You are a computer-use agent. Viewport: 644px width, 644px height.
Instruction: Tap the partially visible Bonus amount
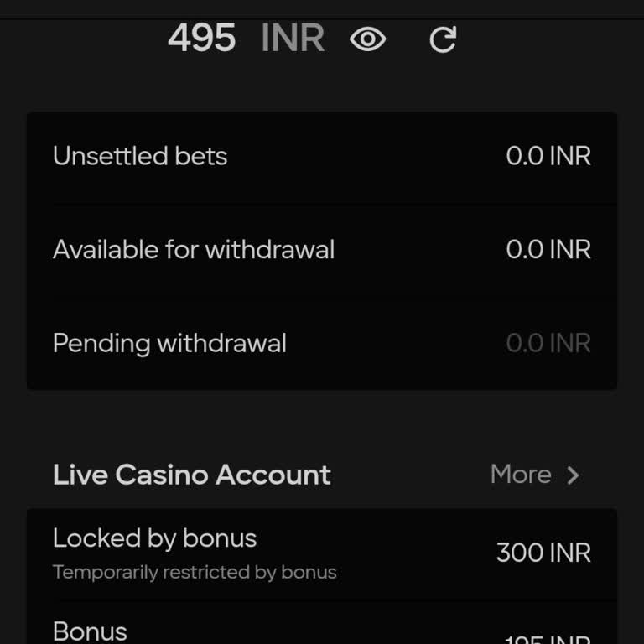547,639
